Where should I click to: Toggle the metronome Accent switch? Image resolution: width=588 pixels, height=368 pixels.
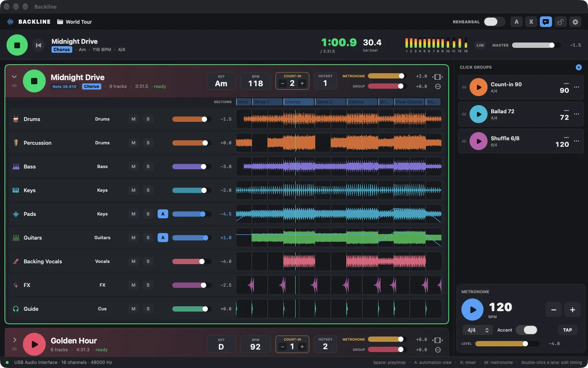(527, 330)
